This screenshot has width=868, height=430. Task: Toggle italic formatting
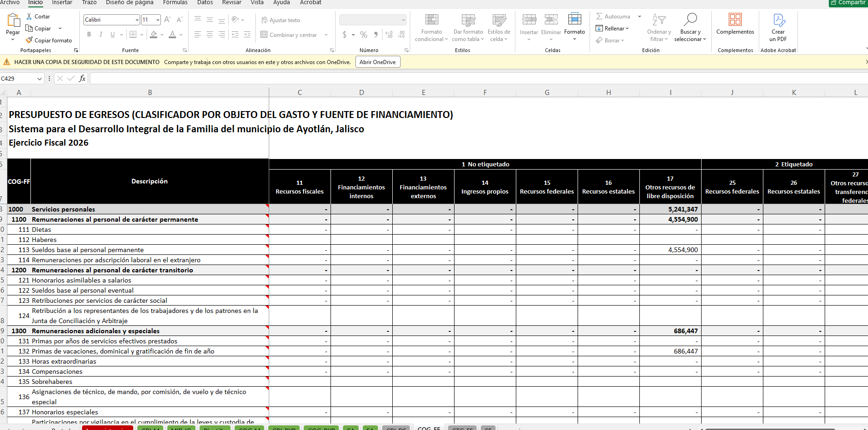pos(100,35)
